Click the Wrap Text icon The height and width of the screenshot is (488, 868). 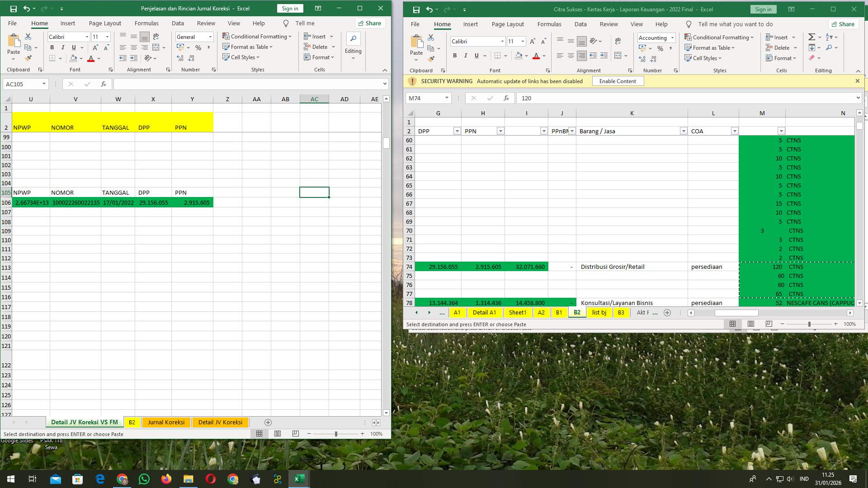click(156, 37)
